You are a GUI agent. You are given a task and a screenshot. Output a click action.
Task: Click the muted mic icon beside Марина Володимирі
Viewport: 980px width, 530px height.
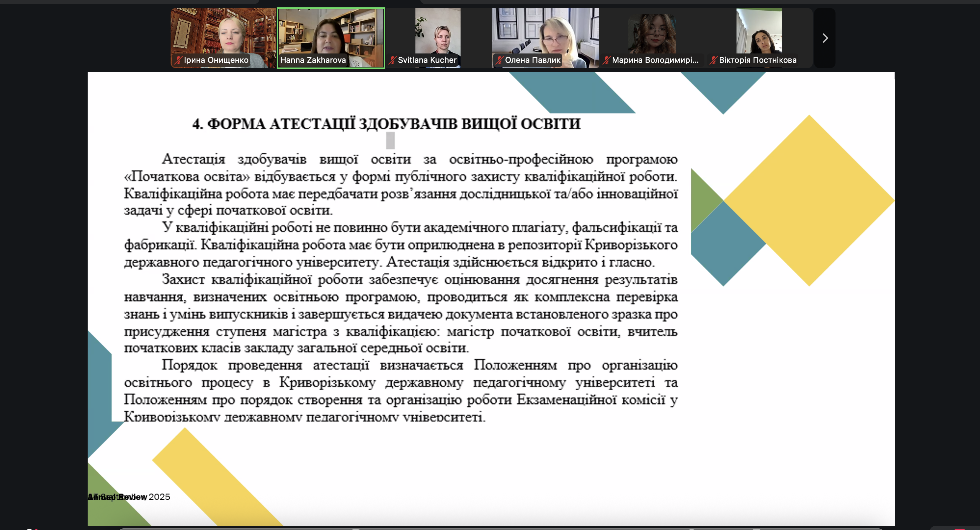click(607, 60)
